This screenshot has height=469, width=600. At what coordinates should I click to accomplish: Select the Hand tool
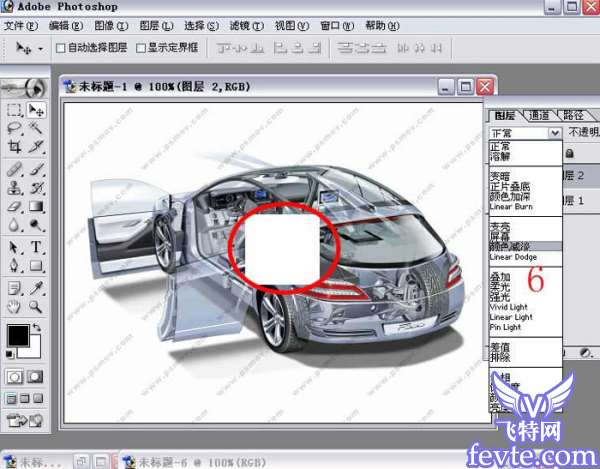(15, 306)
